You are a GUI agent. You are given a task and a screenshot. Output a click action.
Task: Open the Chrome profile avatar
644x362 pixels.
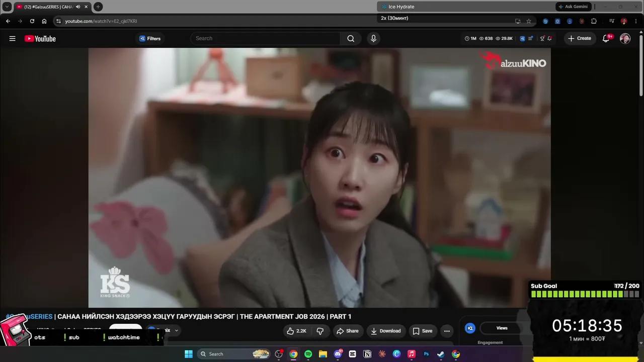[624, 21]
